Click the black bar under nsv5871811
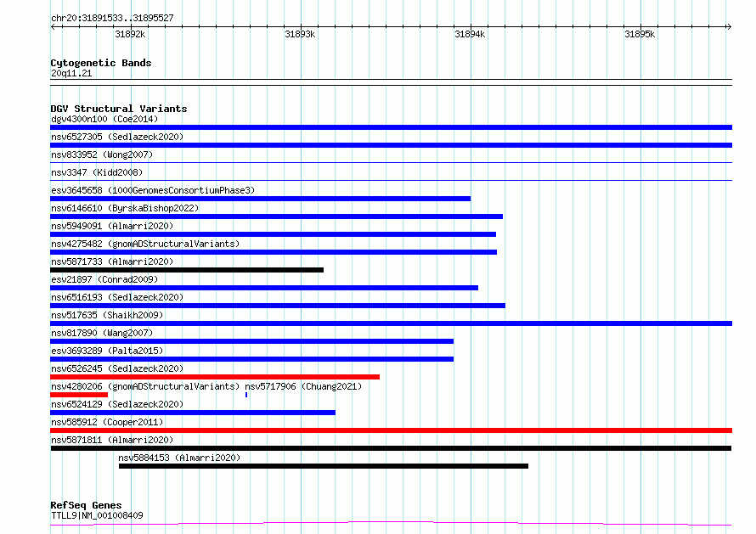 pos(391,448)
